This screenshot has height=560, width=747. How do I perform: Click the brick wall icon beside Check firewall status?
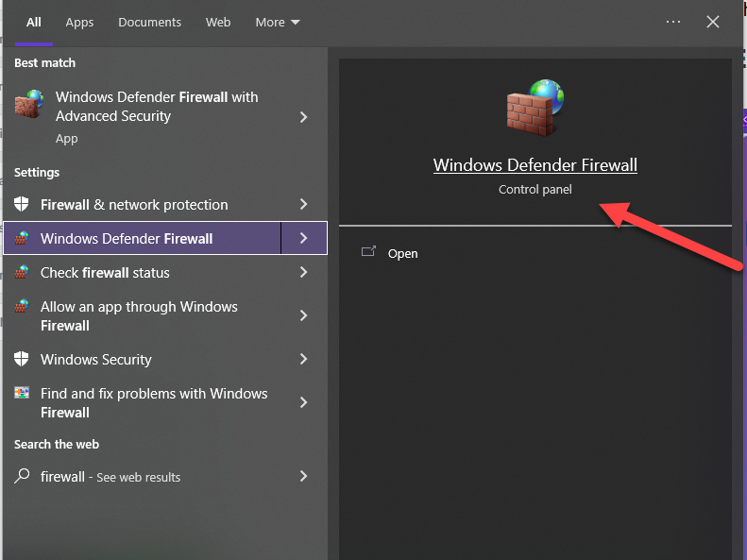(x=22, y=273)
